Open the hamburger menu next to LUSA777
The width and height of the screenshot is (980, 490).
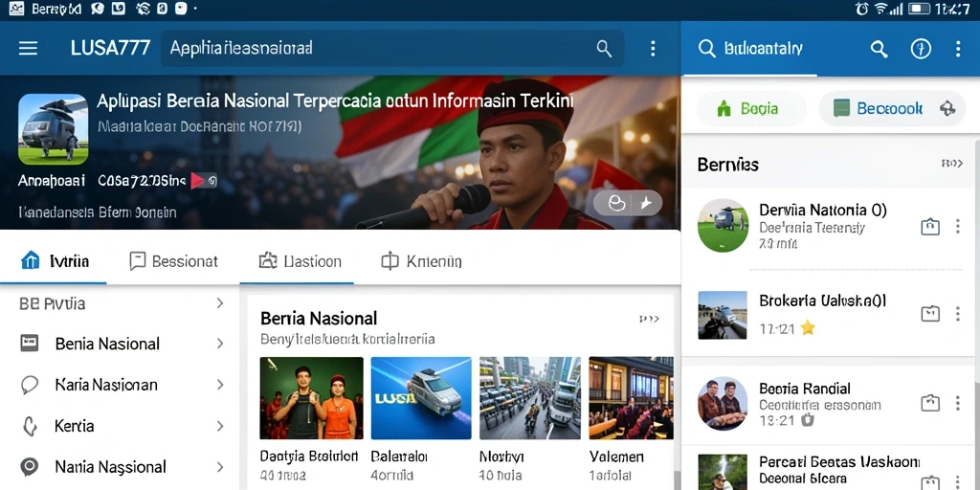(x=28, y=48)
